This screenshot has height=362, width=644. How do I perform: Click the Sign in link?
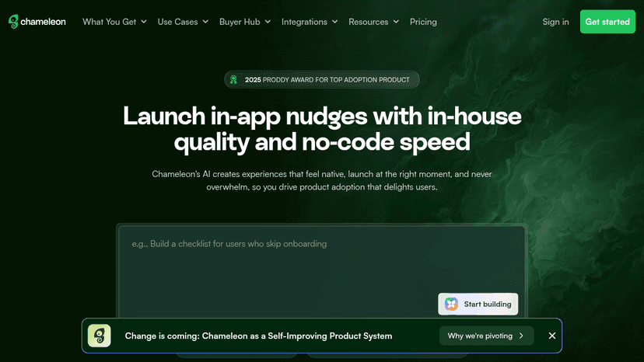(x=555, y=22)
